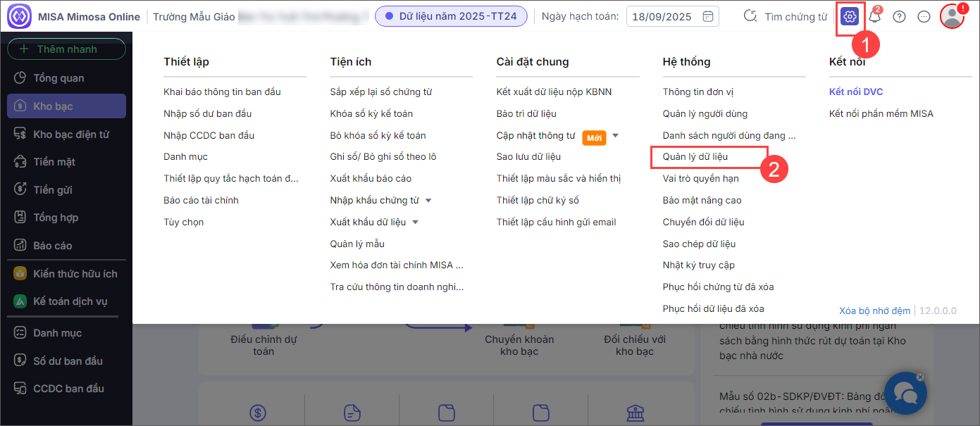Open the user avatar profile menu
This screenshot has height=426, width=980.
point(952,16)
